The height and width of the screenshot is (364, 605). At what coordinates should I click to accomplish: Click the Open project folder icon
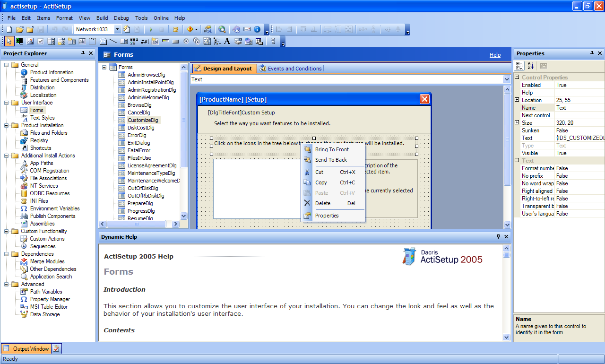20,29
